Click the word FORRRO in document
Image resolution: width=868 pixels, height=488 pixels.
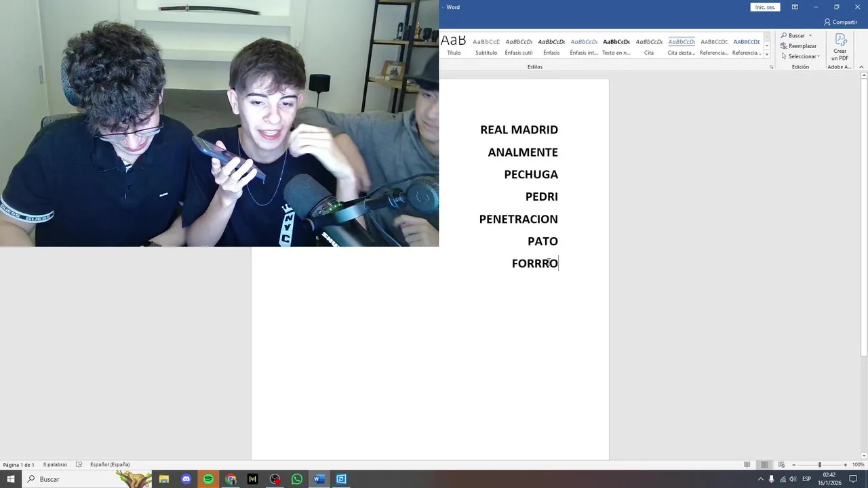point(534,264)
